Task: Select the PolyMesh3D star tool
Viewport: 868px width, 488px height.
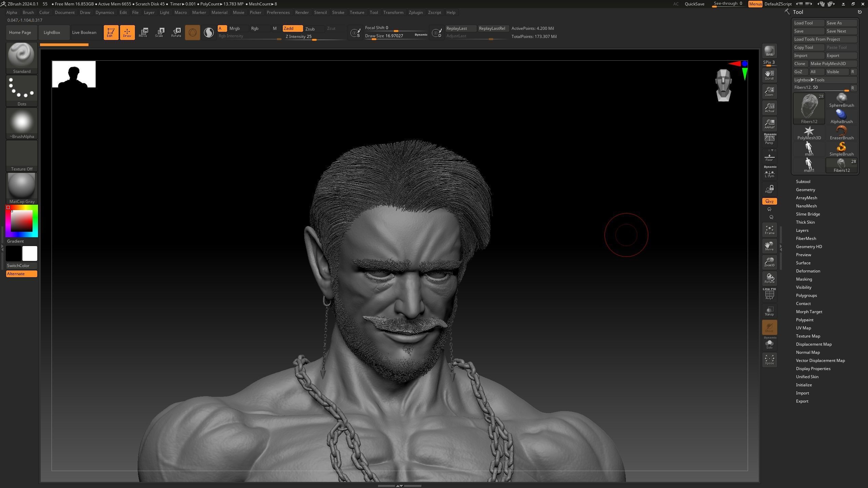Action: click(x=809, y=133)
